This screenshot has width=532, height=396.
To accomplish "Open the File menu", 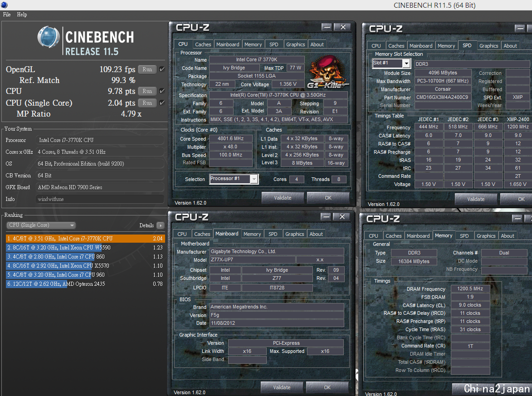I will click(7, 15).
